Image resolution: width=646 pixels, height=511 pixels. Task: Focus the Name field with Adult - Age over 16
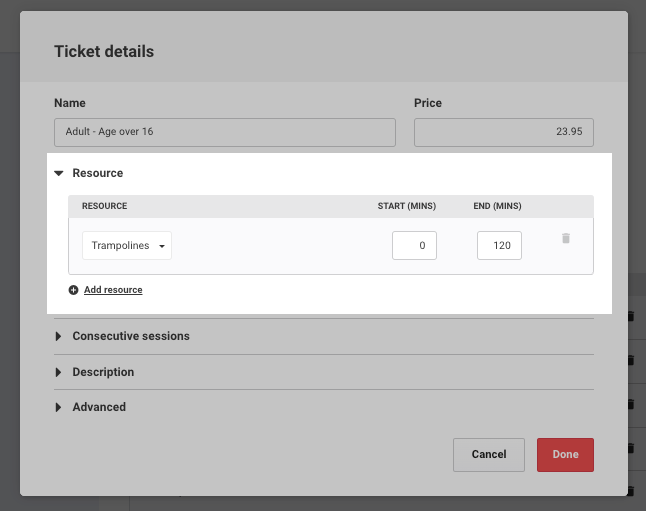pos(225,133)
